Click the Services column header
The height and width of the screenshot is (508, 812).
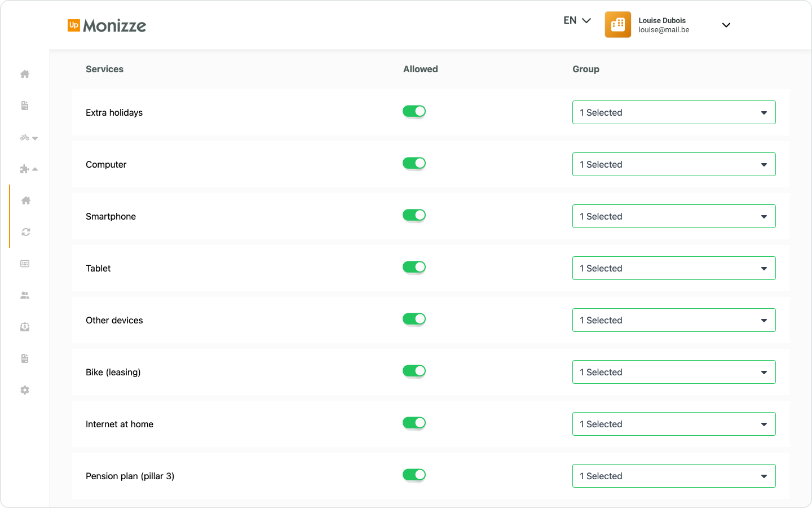point(104,69)
